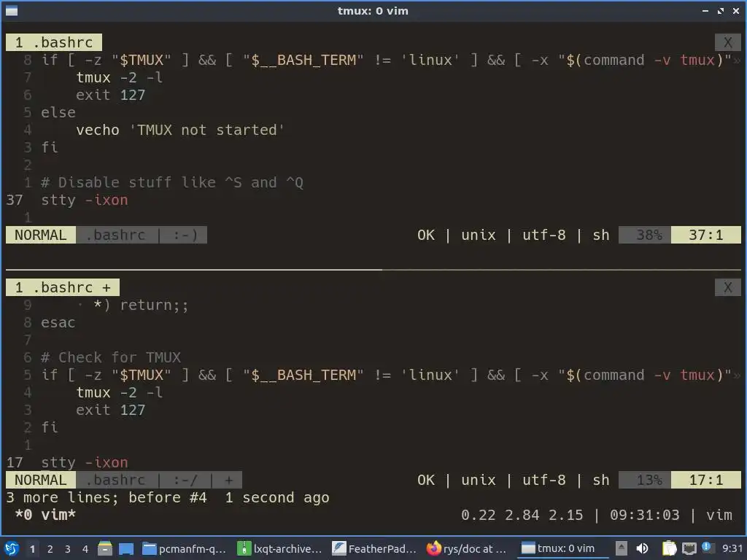The image size is (747, 560).
Task: Click the '# Disable stuff like ^S and ^Q' comment
Action: point(172,182)
